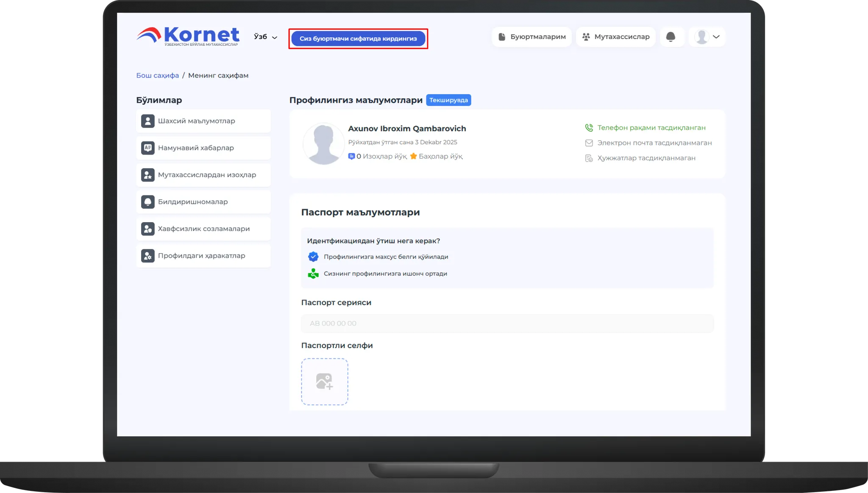This screenshot has height=493, width=868.
Task: Click the Профилдаги ҳаракатлар gear-person icon
Action: pyautogui.click(x=147, y=256)
